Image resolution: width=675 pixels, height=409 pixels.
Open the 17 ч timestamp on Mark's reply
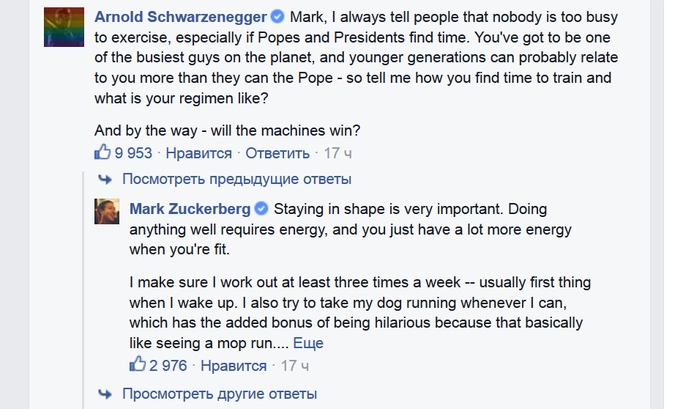point(295,367)
